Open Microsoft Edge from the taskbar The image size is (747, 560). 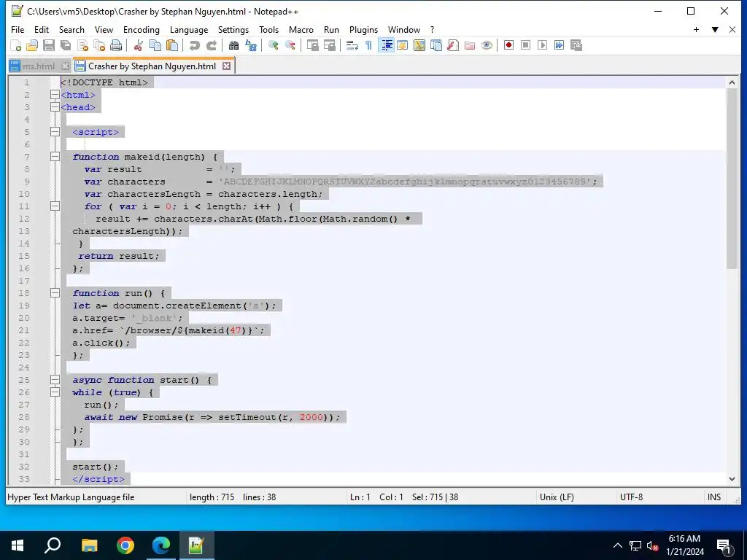(x=161, y=545)
